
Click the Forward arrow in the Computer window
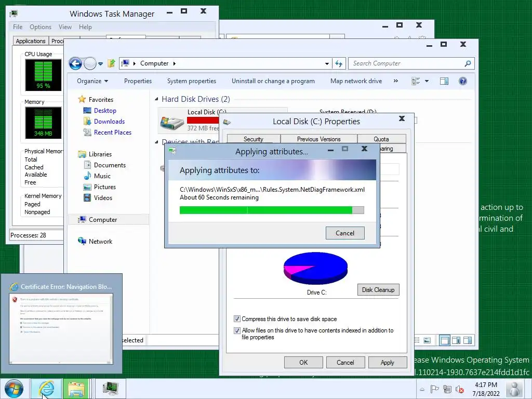coord(90,63)
